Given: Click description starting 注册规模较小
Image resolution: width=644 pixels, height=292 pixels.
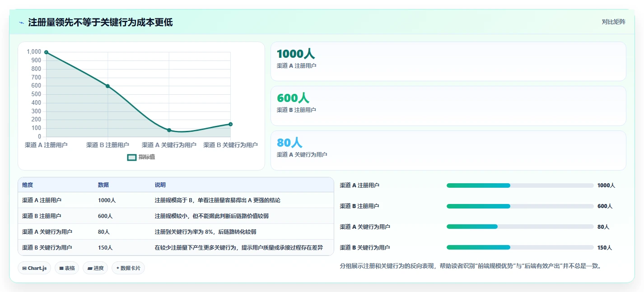Looking at the screenshot, I should click(211, 216).
